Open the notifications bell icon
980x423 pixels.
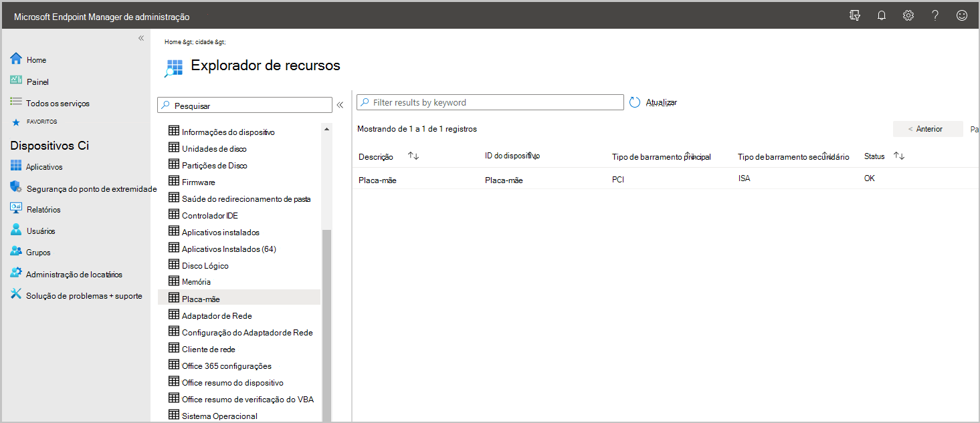coord(882,15)
